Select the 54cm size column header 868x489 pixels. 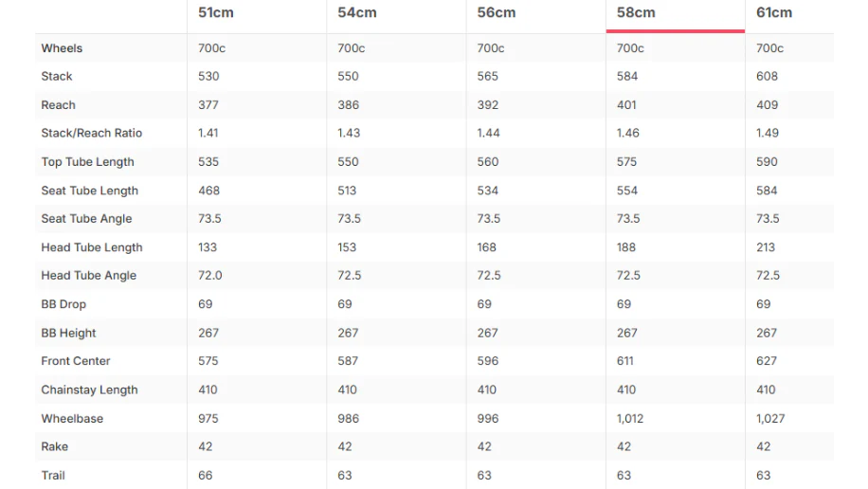pyautogui.click(x=357, y=12)
